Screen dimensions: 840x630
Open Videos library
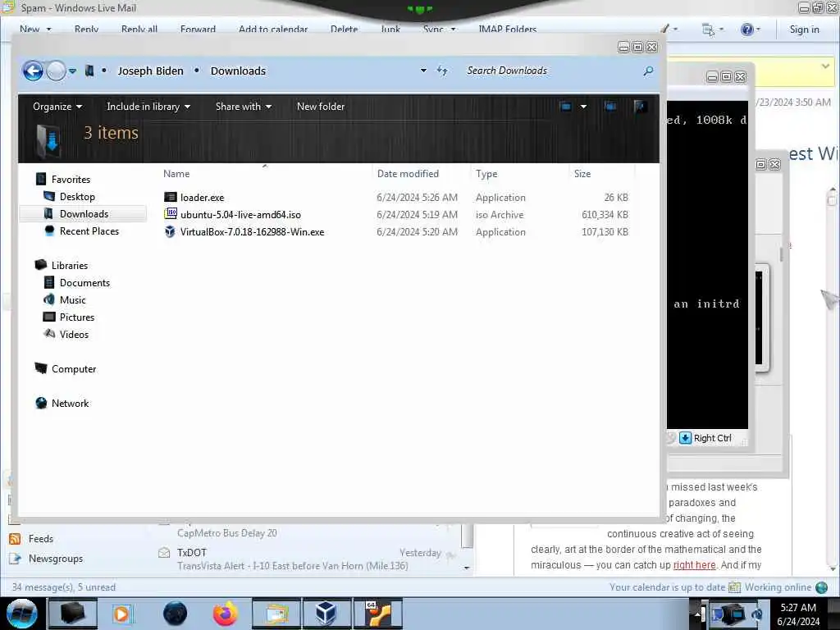coord(74,335)
